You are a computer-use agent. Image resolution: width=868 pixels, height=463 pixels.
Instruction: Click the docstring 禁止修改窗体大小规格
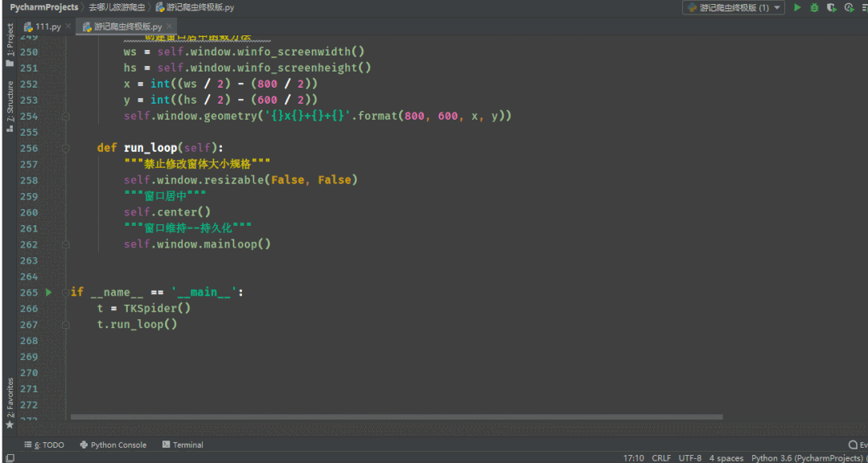point(196,164)
